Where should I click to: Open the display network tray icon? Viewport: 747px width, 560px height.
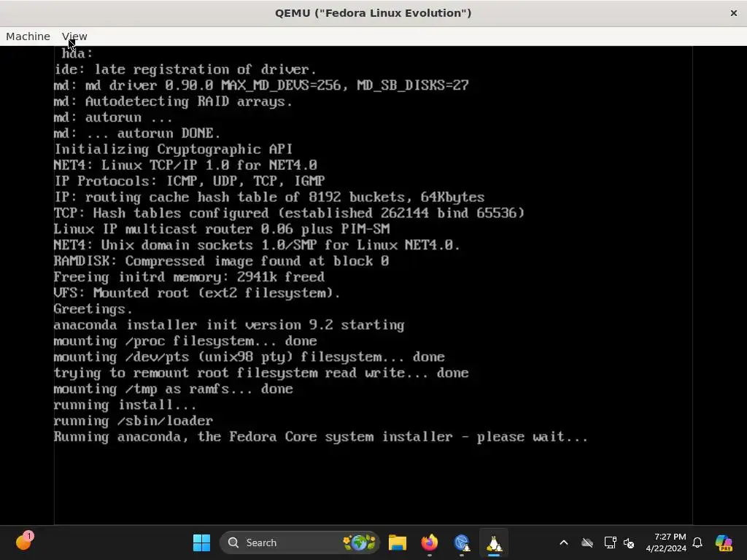(610, 542)
